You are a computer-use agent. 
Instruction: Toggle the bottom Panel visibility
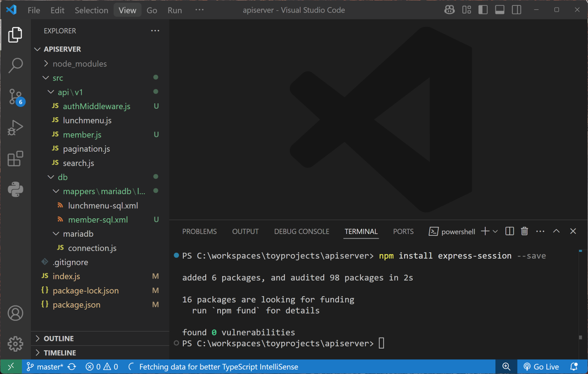[500, 10]
